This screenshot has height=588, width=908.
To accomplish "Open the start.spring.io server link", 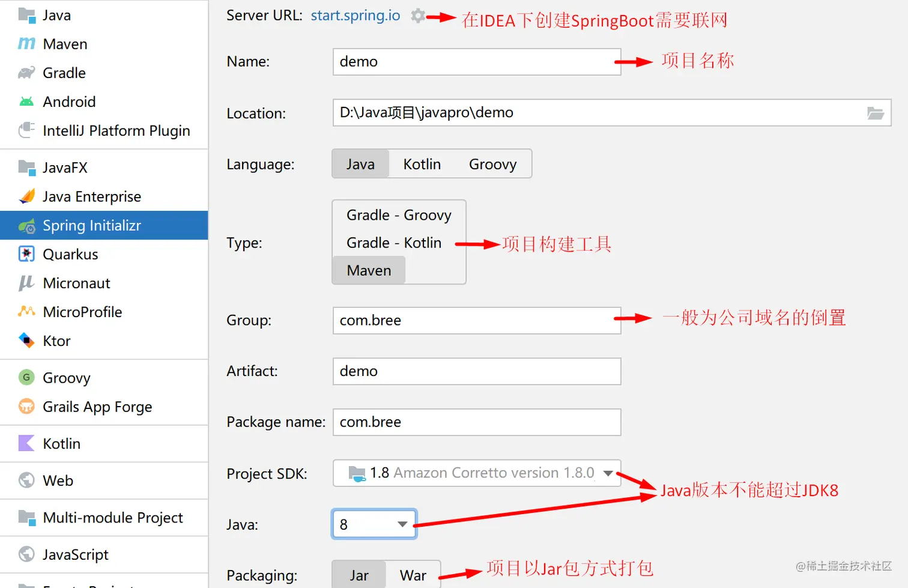I will [x=356, y=16].
